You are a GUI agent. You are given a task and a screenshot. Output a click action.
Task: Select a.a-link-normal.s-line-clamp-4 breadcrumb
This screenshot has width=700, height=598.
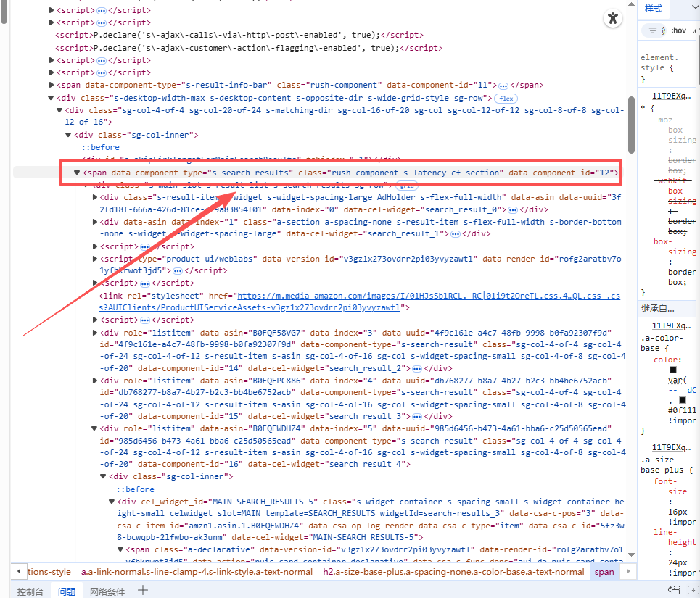197,572
